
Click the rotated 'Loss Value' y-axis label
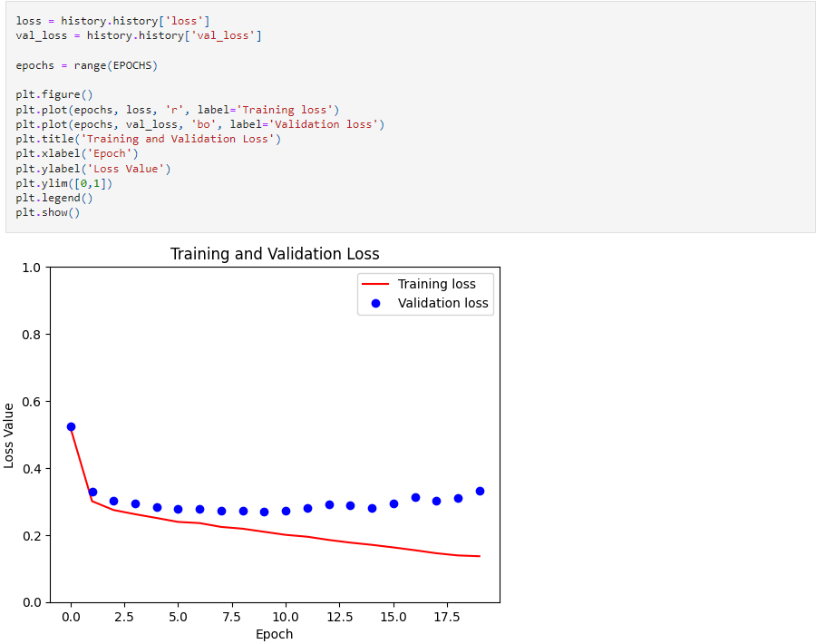[10, 435]
